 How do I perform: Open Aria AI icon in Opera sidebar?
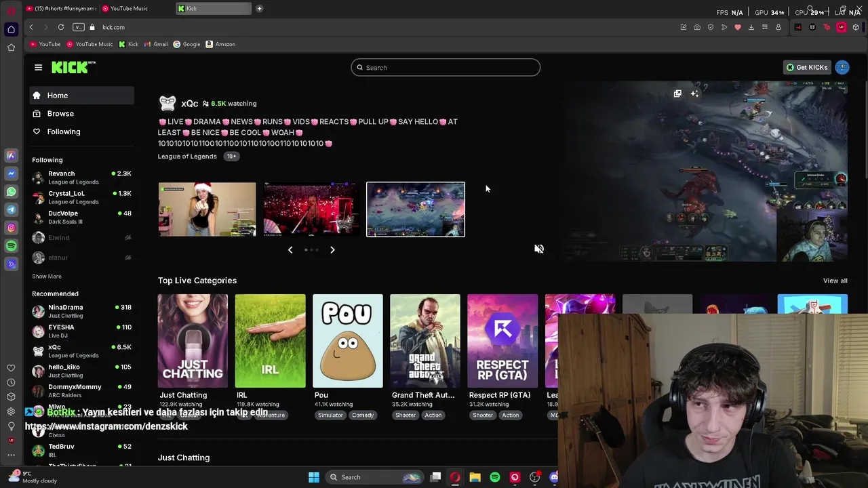(x=11, y=155)
